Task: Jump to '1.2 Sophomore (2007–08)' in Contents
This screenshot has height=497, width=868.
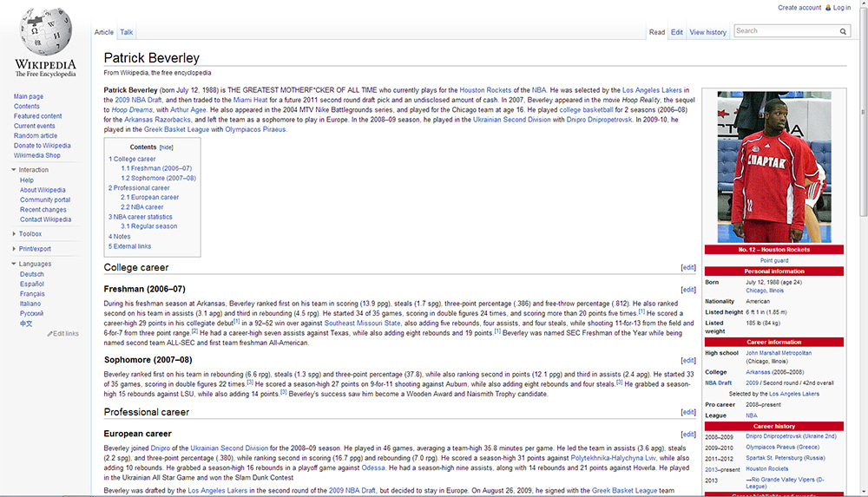Action: [x=158, y=178]
